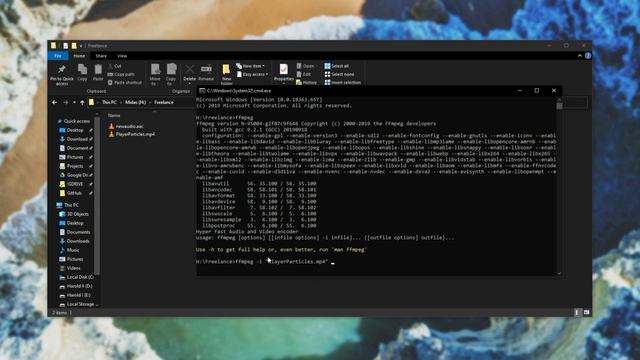Open the Open button dropdown in ribbon

click(316, 66)
